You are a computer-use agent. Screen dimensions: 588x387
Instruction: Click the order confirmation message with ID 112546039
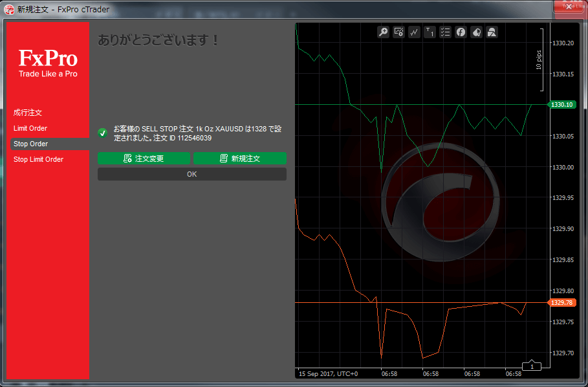(197, 133)
